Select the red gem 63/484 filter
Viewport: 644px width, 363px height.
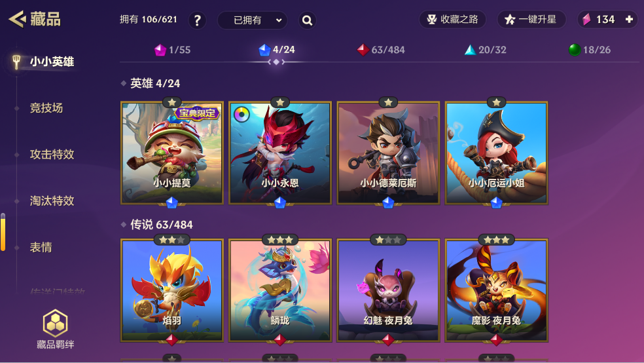pos(381,50)
